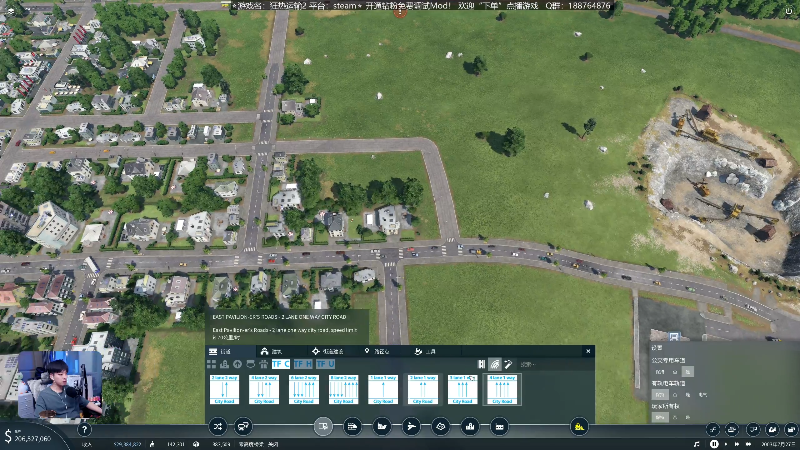The image size is (800, 450).
Task: Select the TF U filter toggle
Action: 325,364
